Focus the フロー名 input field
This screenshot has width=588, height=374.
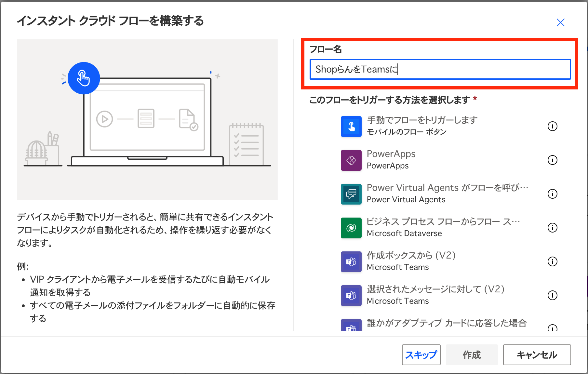point(440,69)
